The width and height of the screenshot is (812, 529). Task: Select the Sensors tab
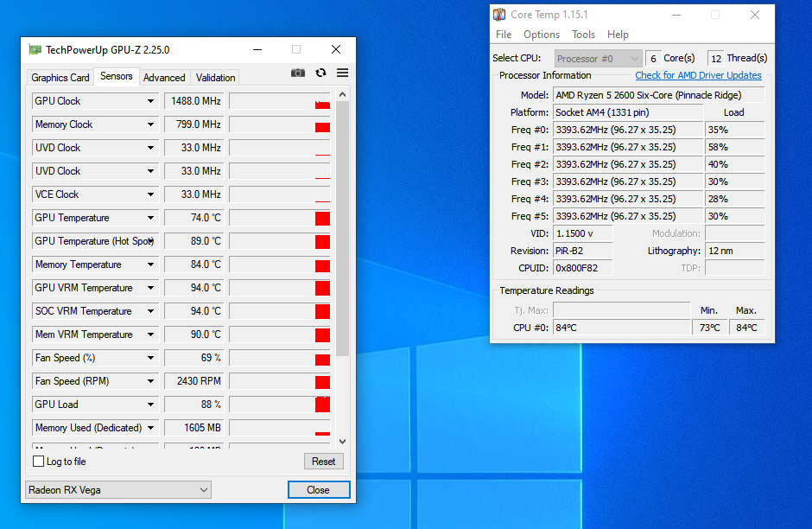[116, 76]
